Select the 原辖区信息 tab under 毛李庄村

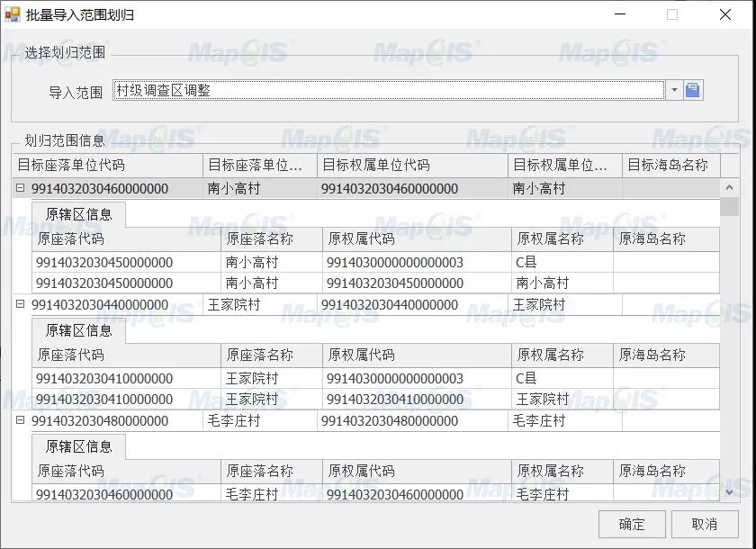[79, 446]
